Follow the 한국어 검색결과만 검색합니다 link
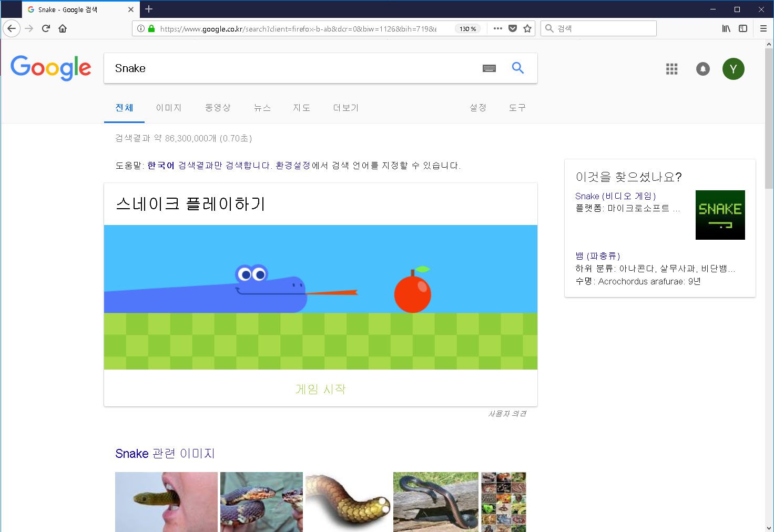774x532 pixels. (x=209, y=166)
